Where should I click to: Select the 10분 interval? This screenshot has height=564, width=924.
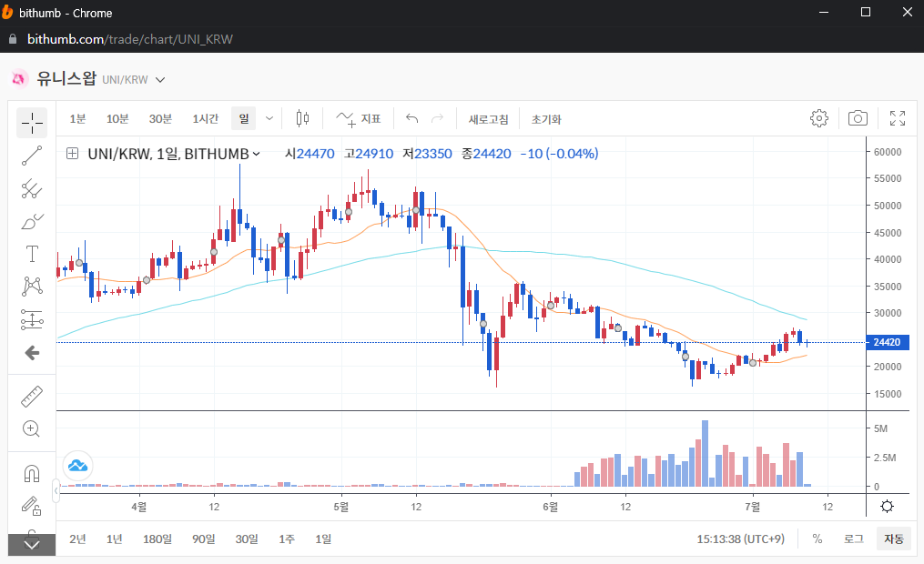(x=117, y=119)
